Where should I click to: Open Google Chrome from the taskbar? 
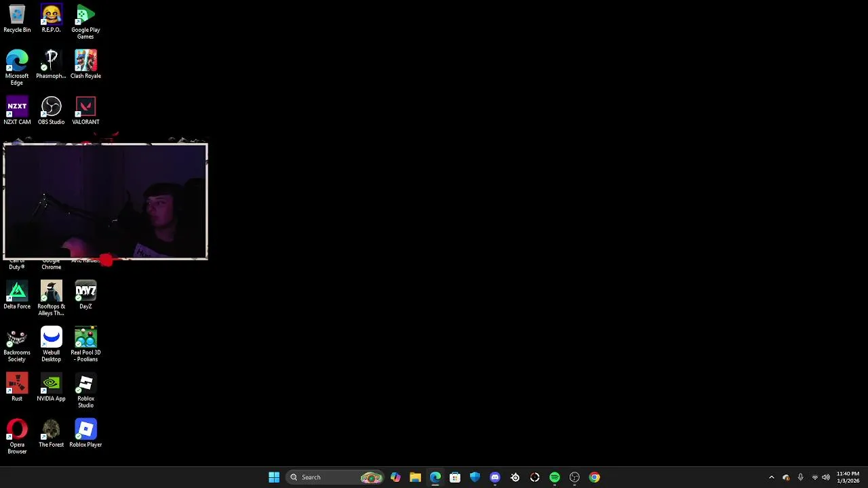point(595,477)
